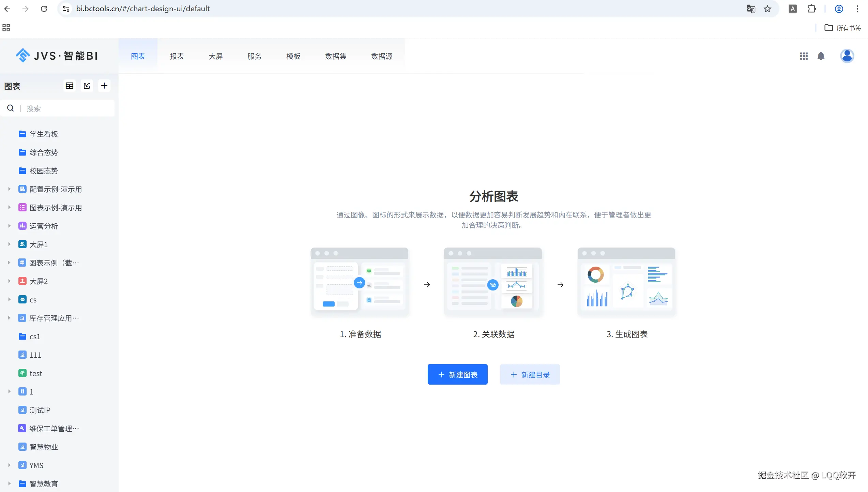Viewport: 868px width, 492px height.
Task: Select the 学生看板 folder
Action: click(x=44, y=134)
